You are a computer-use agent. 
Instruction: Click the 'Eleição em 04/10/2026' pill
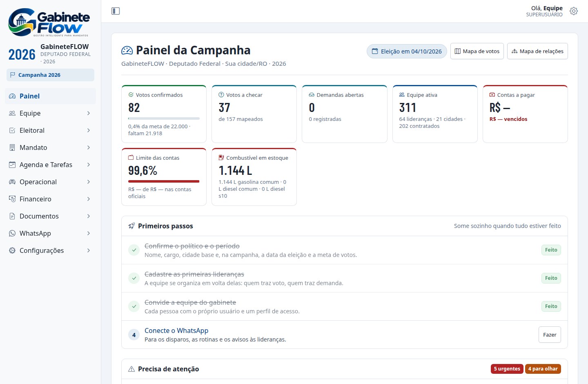(x=407, y=51)
